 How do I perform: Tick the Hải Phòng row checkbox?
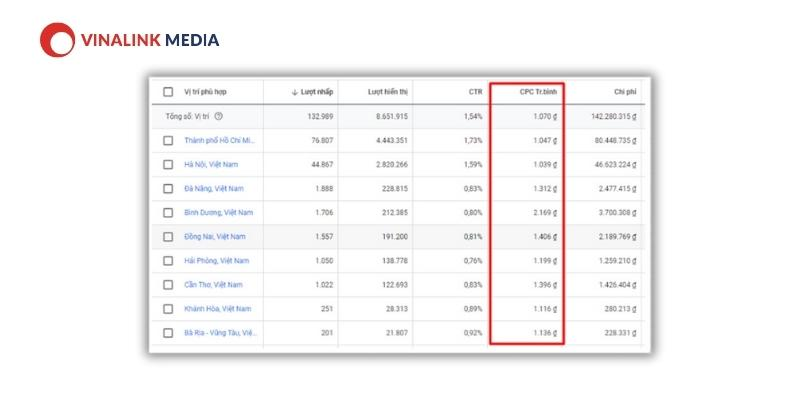pos(168,261)
